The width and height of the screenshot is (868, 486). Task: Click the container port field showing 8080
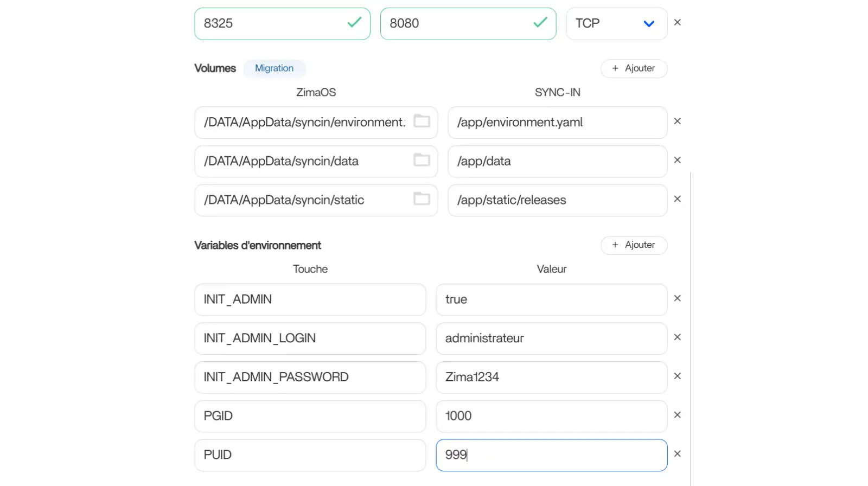458,24
